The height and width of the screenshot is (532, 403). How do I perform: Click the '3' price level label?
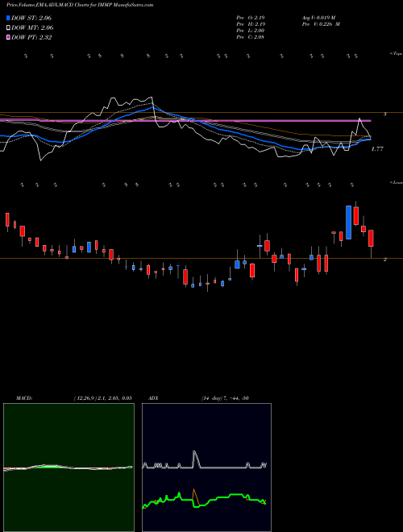[385, 114]
